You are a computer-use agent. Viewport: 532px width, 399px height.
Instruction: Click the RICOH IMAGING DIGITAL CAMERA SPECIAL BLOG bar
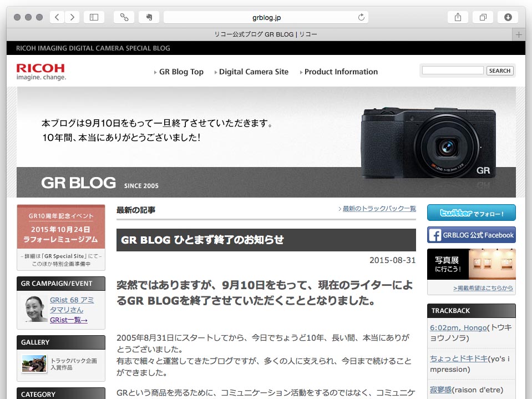coord(266,48)
